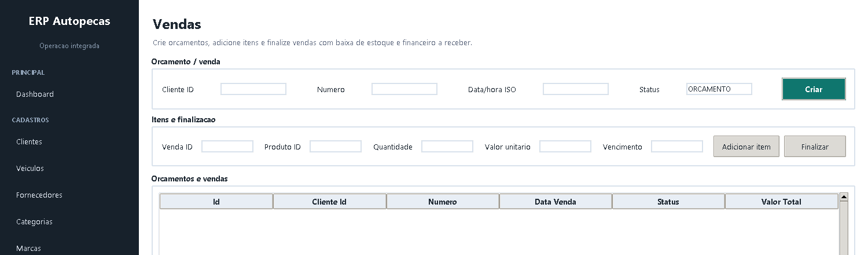Focus the Vencimento input field
868x255 pixels.
677,147
